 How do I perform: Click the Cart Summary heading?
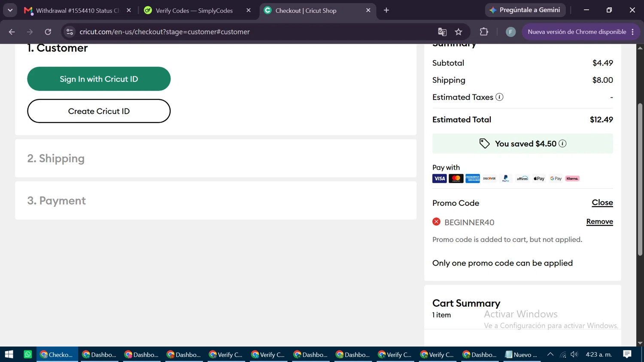(x=466, y=303)
